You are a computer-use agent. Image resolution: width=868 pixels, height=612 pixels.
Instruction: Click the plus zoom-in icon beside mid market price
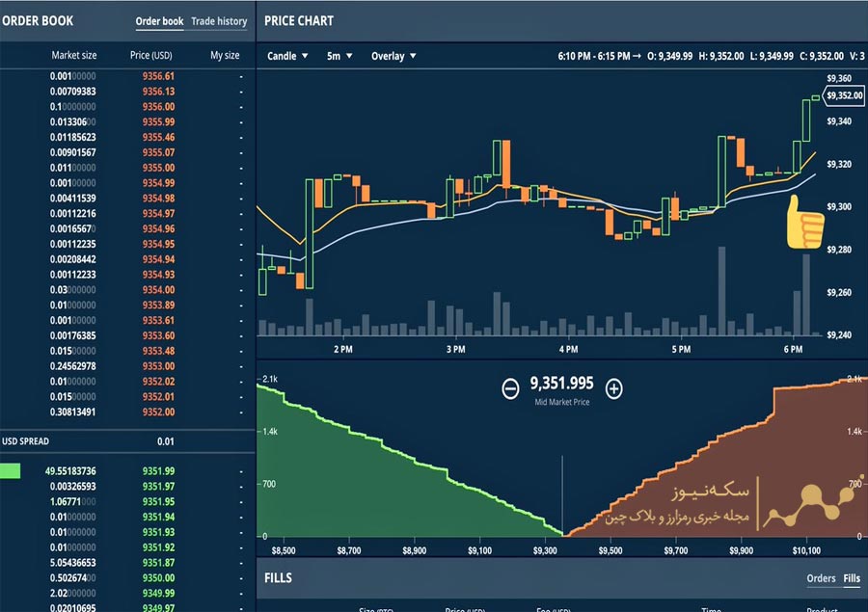coord(614,388)
